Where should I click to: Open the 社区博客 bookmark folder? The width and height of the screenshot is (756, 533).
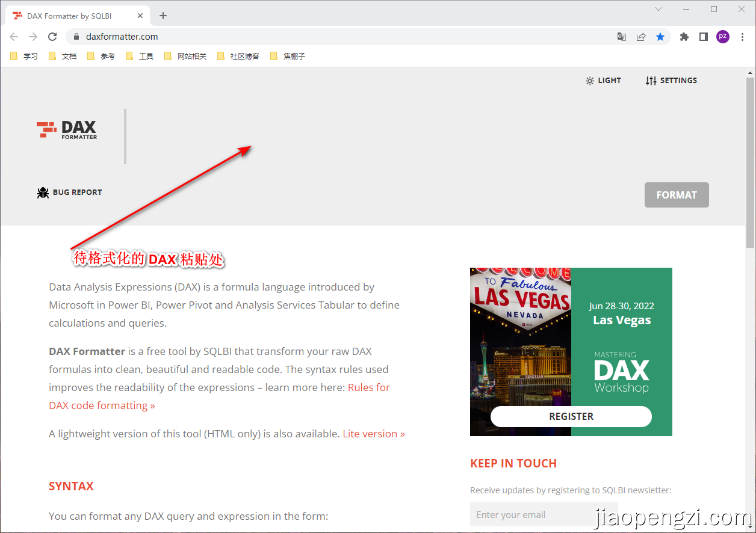click(239, 56)
